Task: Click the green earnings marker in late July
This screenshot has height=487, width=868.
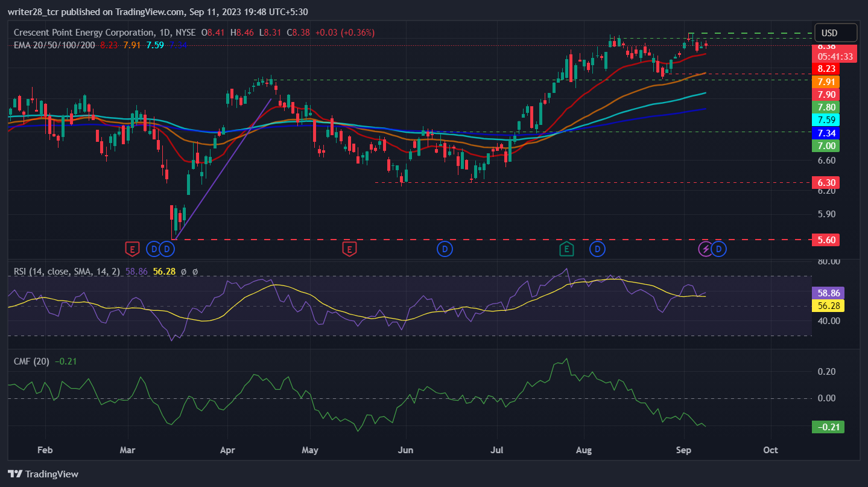Action: (x=566, y=248)
